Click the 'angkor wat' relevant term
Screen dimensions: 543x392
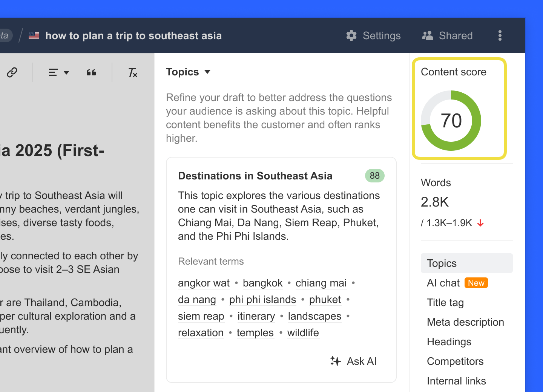(204, 283)
